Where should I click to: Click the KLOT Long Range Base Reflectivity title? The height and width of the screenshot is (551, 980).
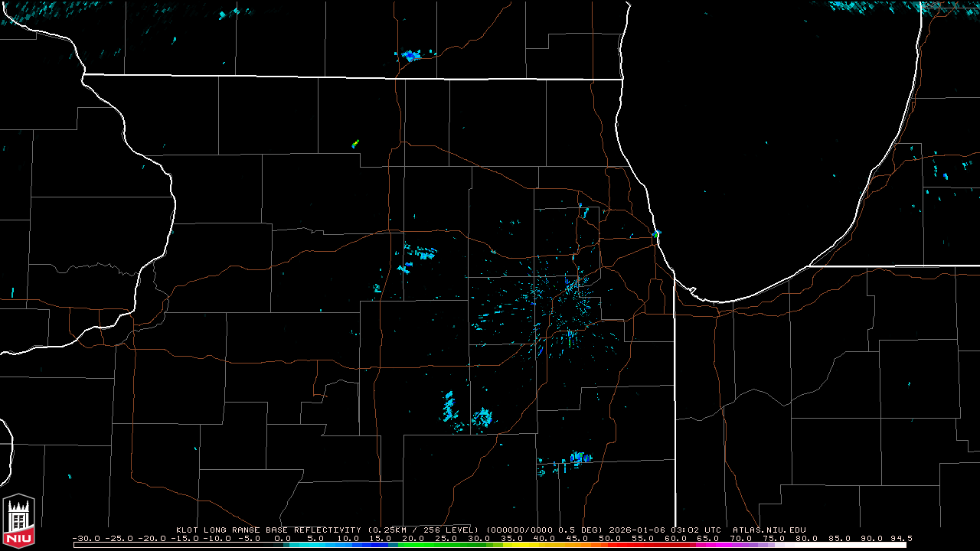click(268, 530)
